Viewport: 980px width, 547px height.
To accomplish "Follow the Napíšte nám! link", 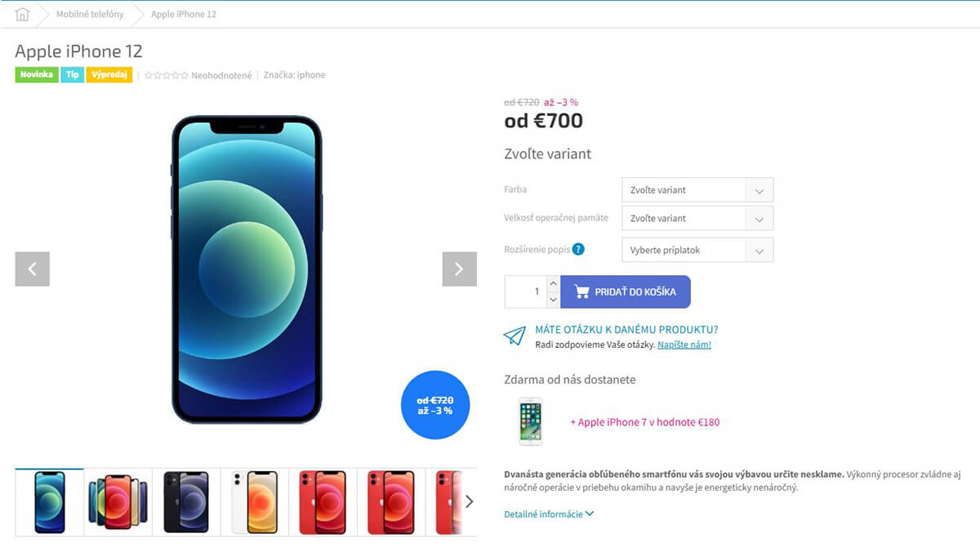I will pos(684,345).
